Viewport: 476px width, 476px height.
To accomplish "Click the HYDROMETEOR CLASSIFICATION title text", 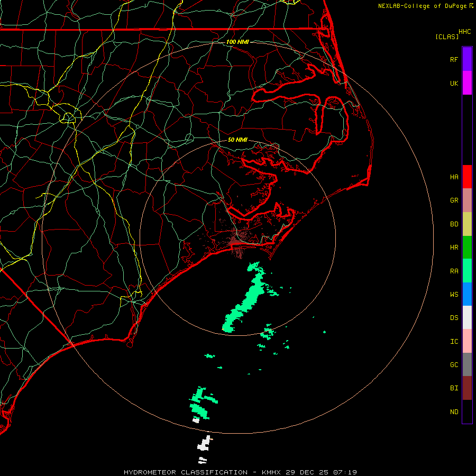I will [x=186, y=472].
